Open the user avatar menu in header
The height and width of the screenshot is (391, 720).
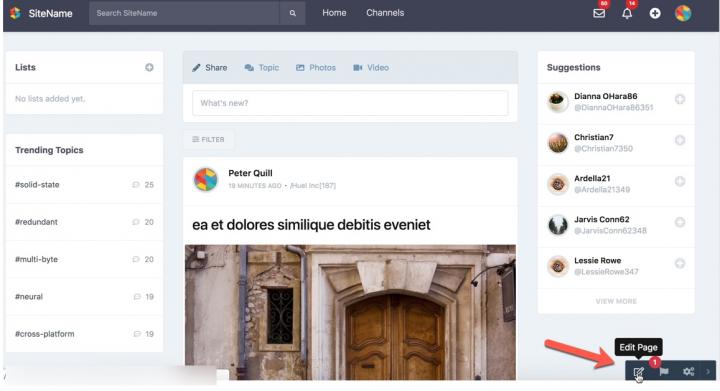click(683, 13)
